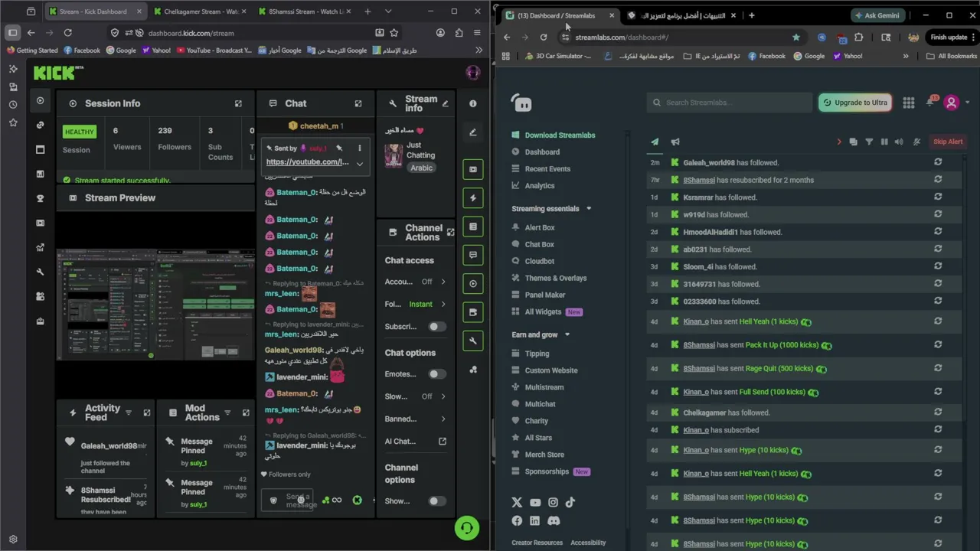Open the Slow mode setting
The width and height of the screenshot is (980, 551).
click(416, 396)
